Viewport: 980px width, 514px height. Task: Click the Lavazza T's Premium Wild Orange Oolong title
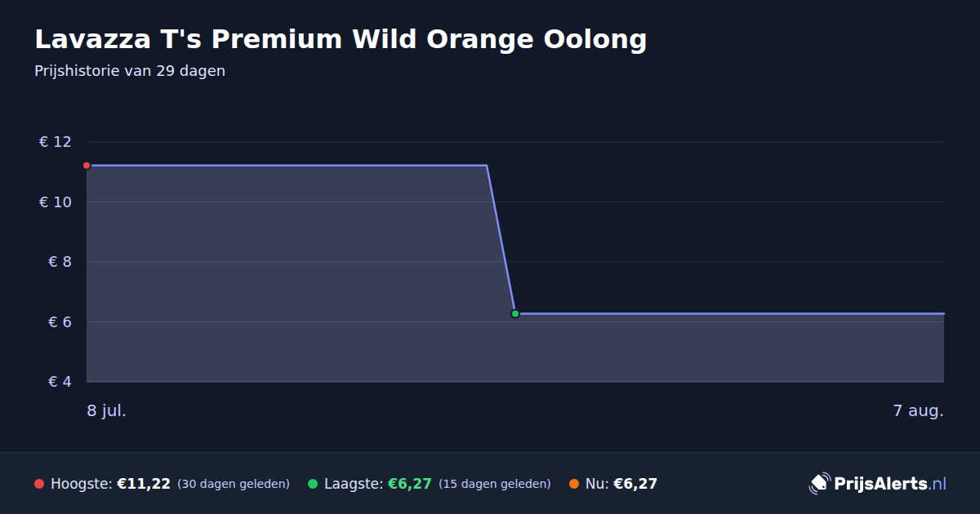pos(341,39)
